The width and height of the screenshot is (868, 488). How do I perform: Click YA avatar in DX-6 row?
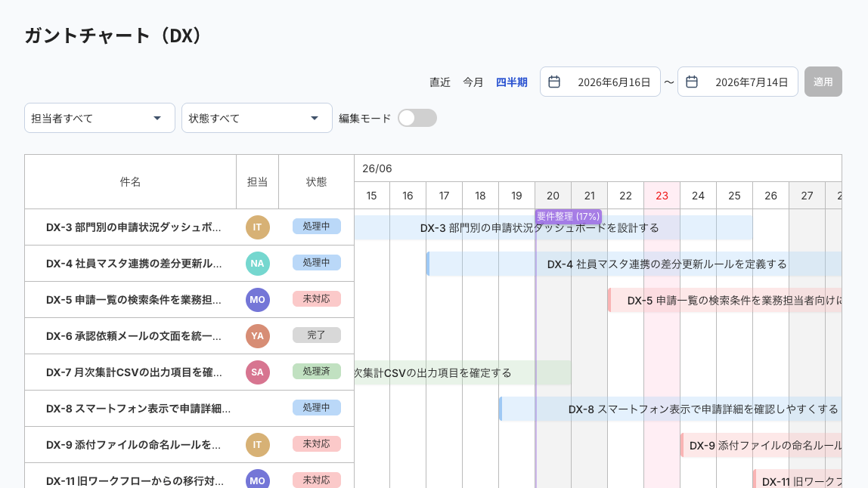click(257, 336)
